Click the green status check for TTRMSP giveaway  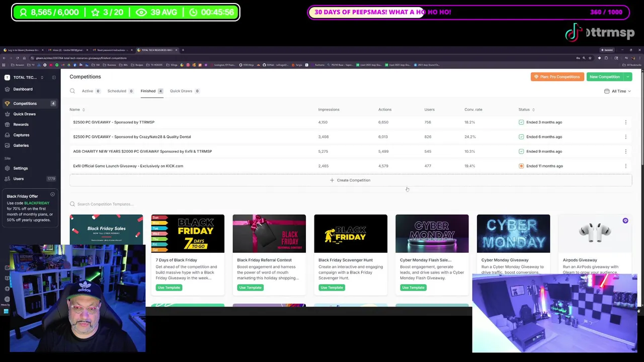(521, 122)
